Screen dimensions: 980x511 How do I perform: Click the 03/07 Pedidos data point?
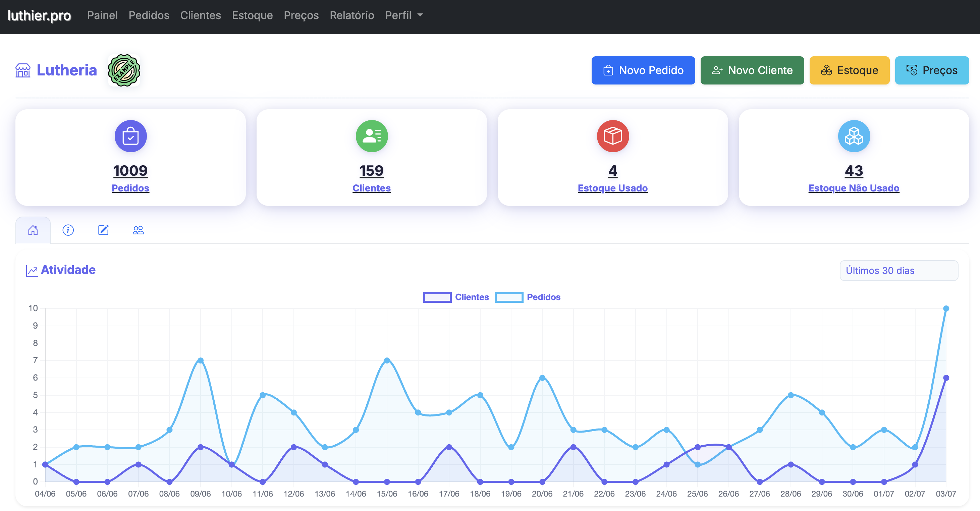(946, 308)
